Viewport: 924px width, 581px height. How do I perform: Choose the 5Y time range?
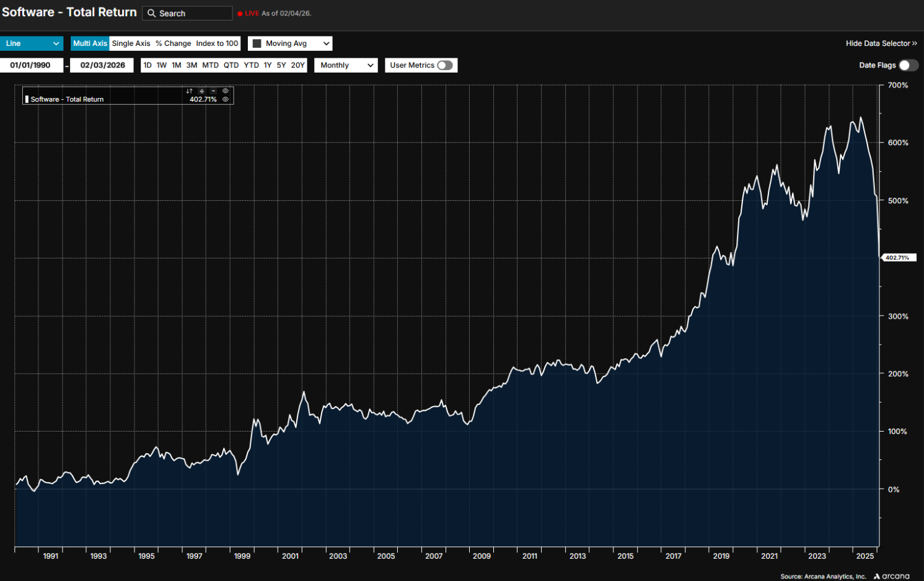[x=281, y=65]
